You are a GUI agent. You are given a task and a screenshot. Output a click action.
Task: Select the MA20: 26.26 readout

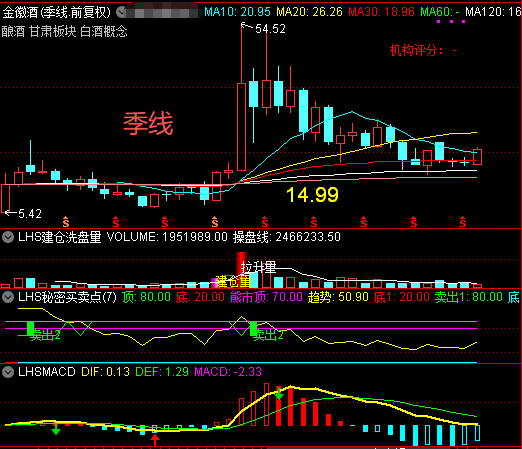click(x=309, y=12)
